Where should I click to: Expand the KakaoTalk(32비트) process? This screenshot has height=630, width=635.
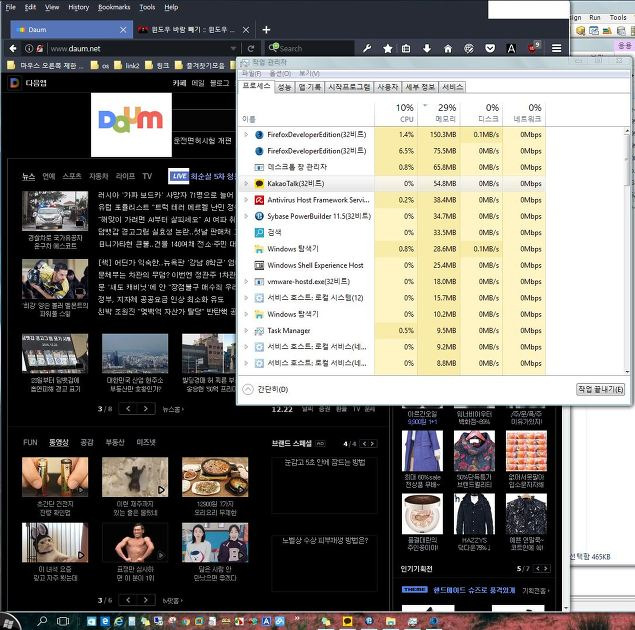tap(246, 183)
